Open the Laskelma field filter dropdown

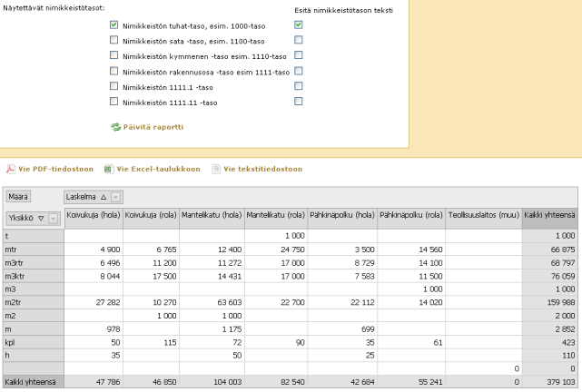pyautogui.click(x=115, y=196)
